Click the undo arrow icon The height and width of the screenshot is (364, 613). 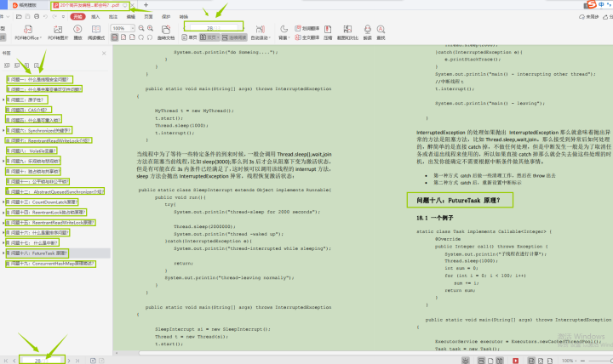(45, 17)
